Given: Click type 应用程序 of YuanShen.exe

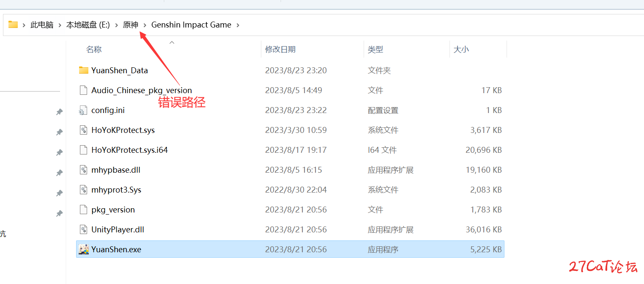Looking at the screenshot, I should pyautogui.click(x=383, y=250).
